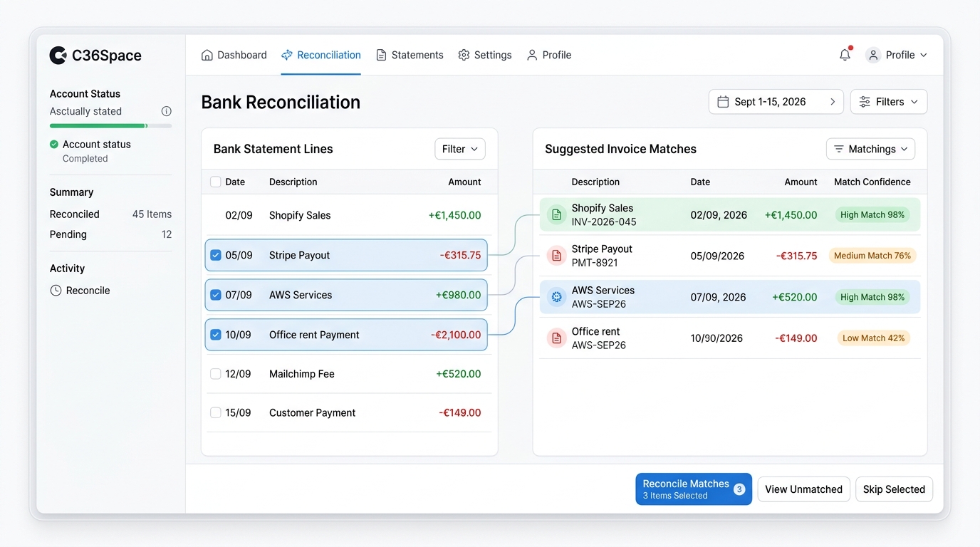Click the Reconcile Matches button
Screen dimensions: 980x547
click(694, 489)
